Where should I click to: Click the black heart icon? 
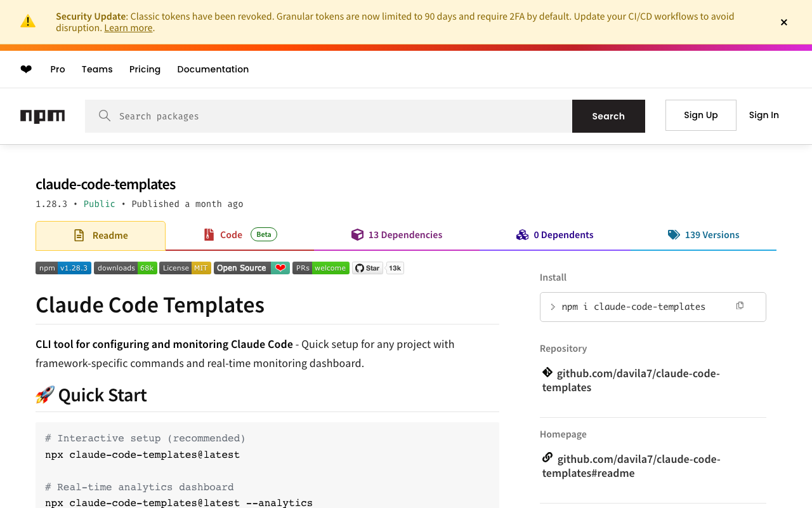click(x=26, y=69)
